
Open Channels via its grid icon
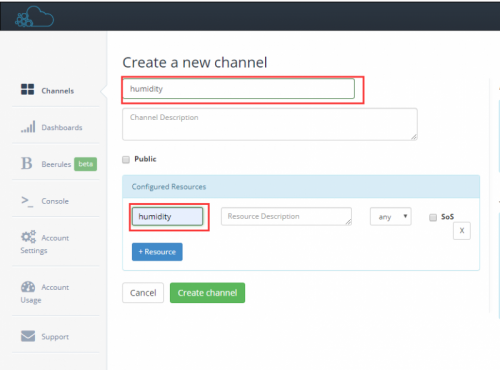pos(27,89)
